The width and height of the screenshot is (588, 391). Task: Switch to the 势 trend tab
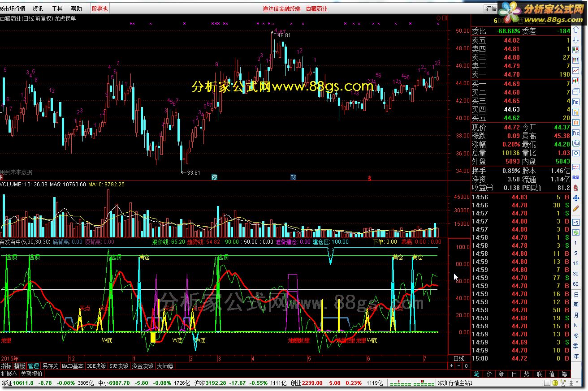coord(527,374)
